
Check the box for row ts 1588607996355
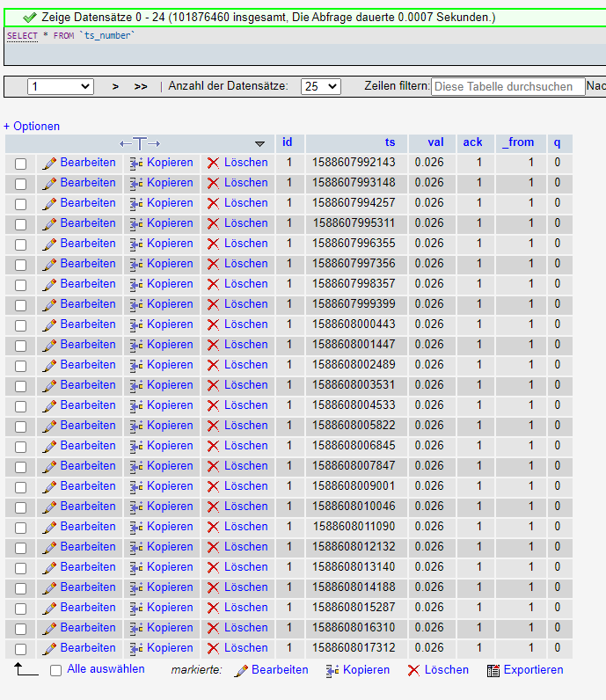point(20,244)
